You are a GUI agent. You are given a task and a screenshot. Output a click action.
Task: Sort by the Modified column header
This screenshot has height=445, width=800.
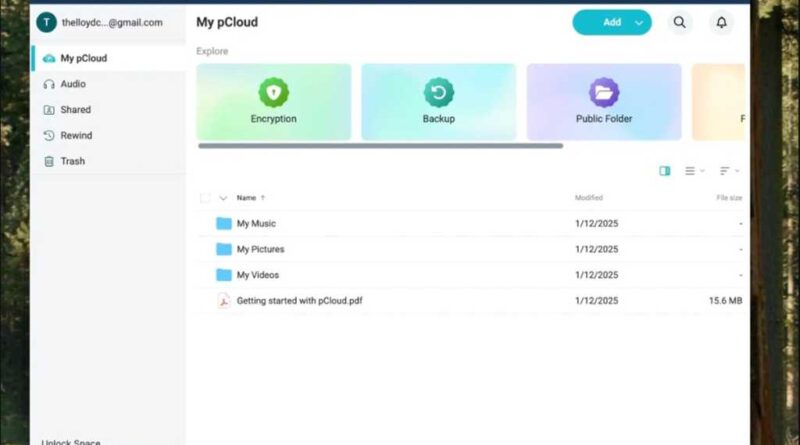pos(589,198)
